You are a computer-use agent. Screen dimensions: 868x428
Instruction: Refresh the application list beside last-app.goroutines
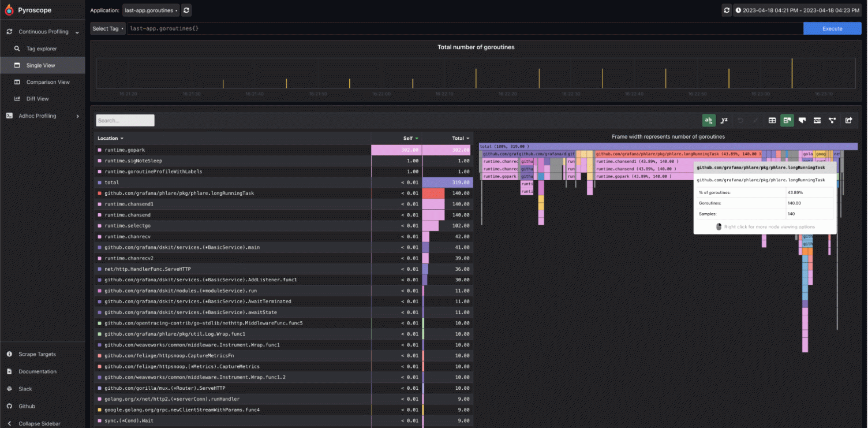[186, 10]
